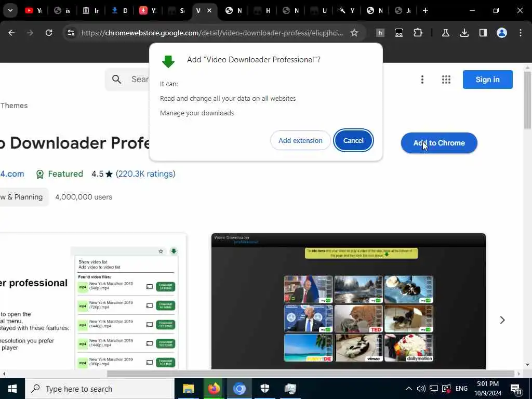The image size is (532, 399).
Task: Open the downloader popup preview screenshot
Action: 93,301
